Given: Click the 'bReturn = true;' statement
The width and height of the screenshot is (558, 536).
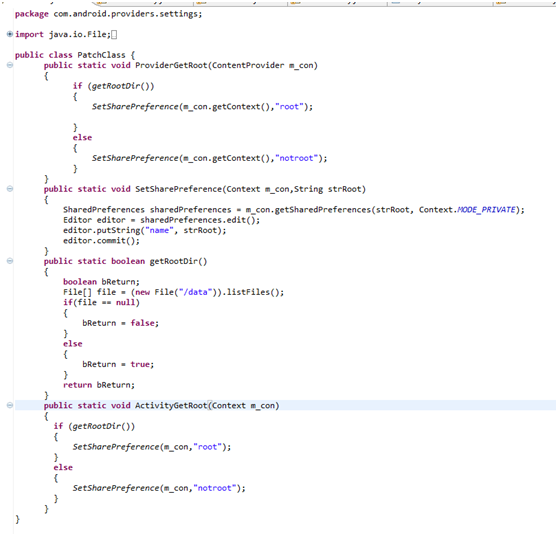Looking at the screenshot, I should pyautogui.click(x=118, y=364).
